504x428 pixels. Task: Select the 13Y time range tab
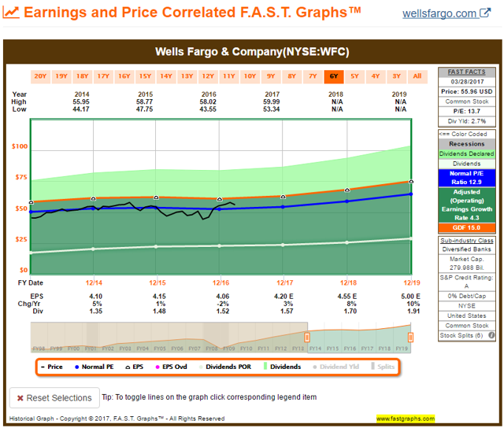pos(187,76)
